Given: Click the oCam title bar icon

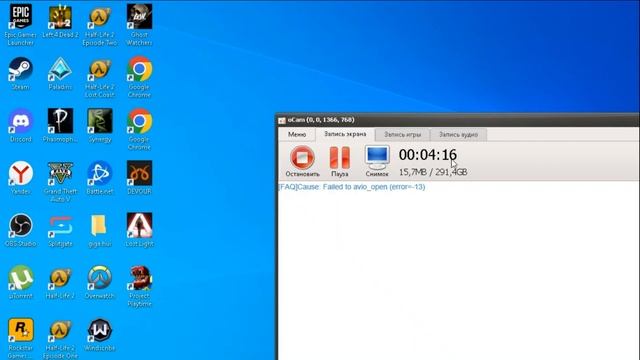Looking at the screenshot, I should pyautogui.click(x=282, y=120).
